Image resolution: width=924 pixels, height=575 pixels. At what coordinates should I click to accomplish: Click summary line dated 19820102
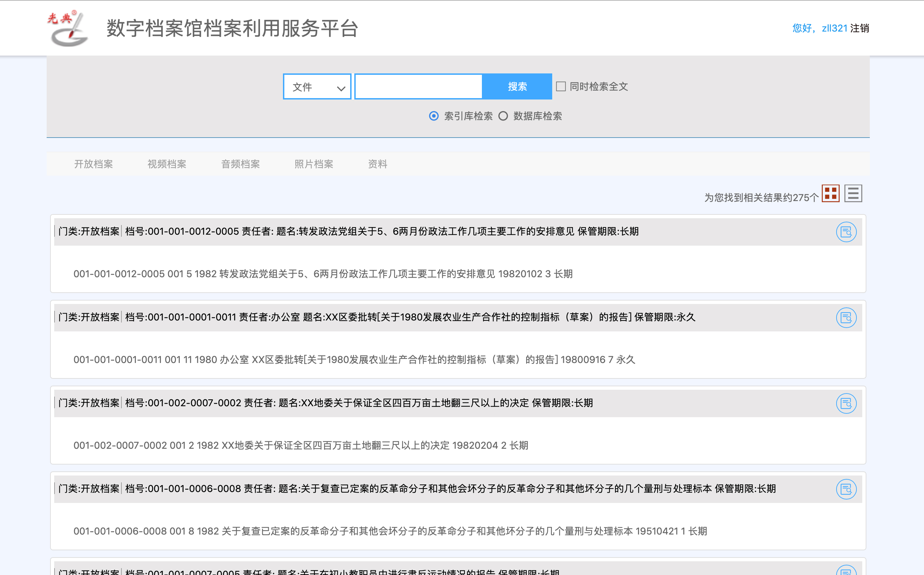coord(323,274)
